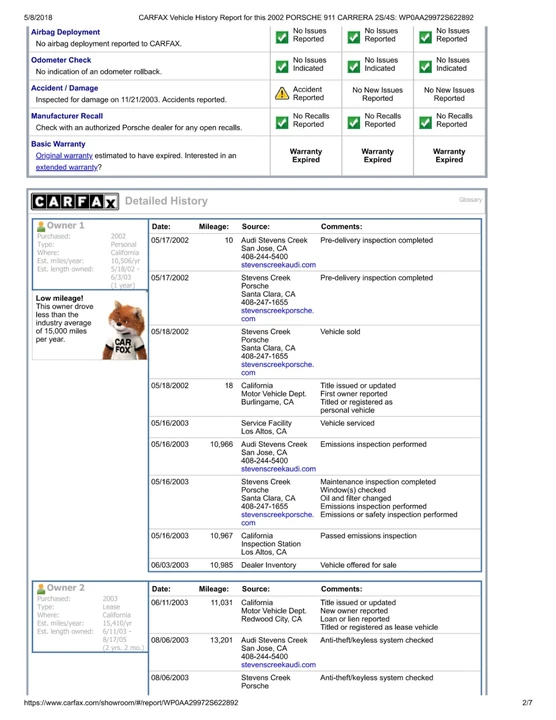Open the Basic Warranty heading link
556x720 pixels.
(58, 144)
